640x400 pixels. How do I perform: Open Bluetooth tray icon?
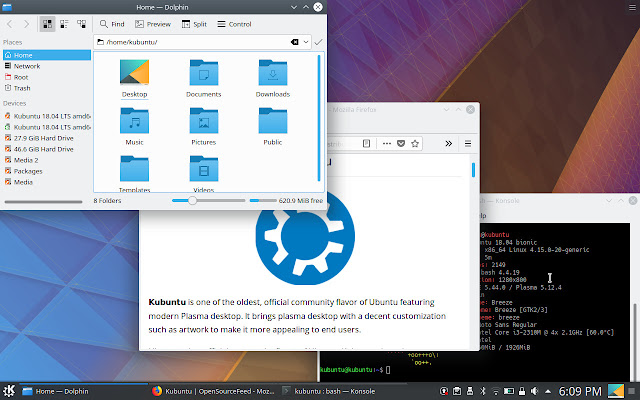click(482, 391)
